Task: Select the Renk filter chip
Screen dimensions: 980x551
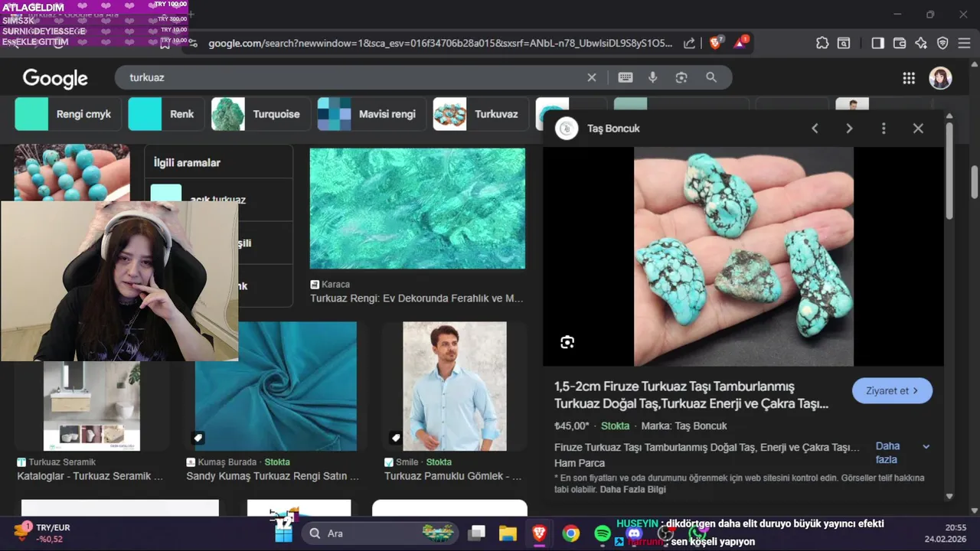Action: click(165, 114)
